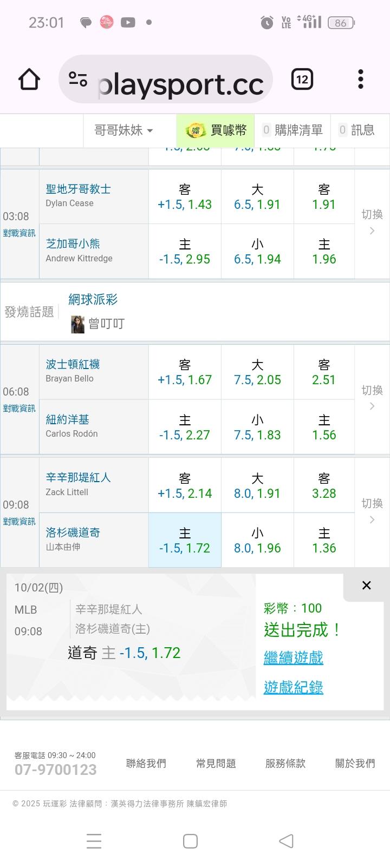Click the 遊戲紀錄 link
390x868 pixels.
click(x=293, y=687)
